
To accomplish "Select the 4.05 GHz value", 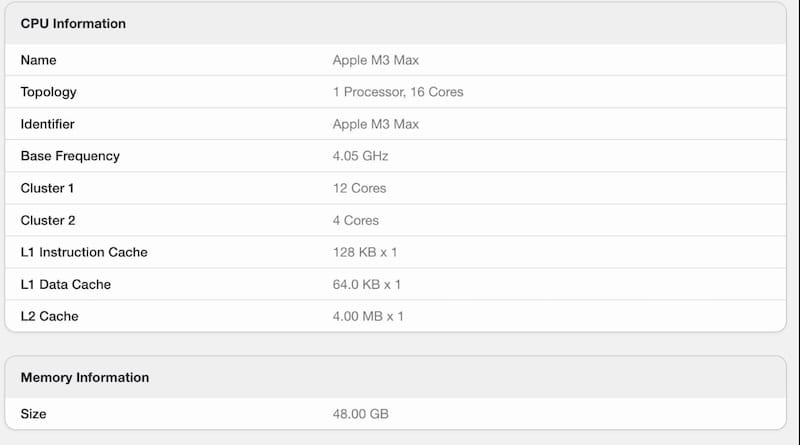I will coord(360,156).
